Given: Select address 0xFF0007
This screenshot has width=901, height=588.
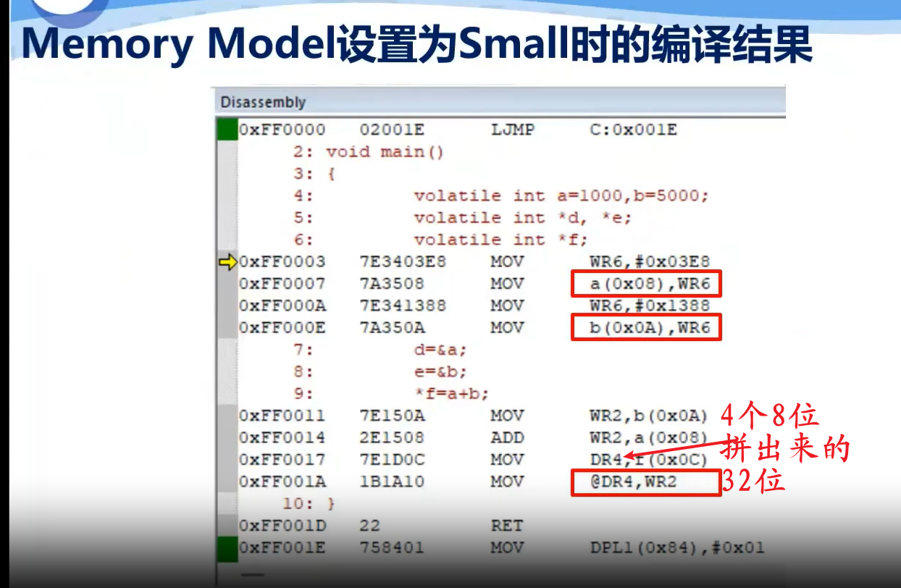Looking at the screenshot, I should (x=282, y=284).
